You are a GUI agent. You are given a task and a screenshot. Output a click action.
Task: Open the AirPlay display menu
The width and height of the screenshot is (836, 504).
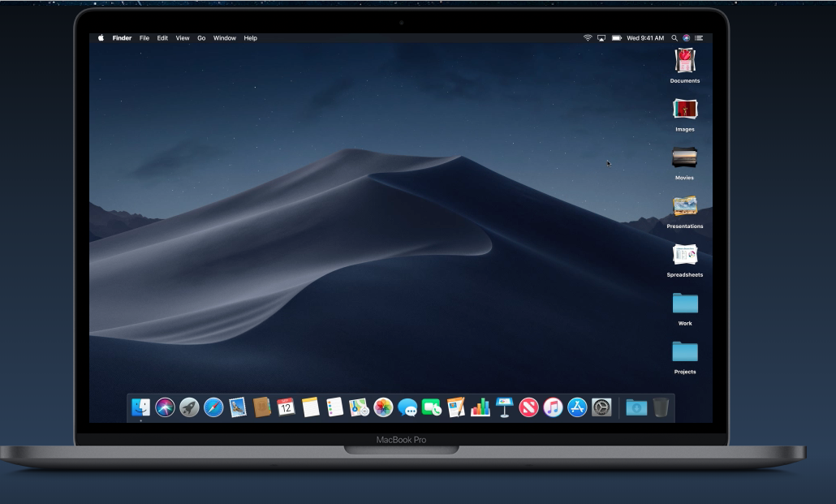pyautogui.click(x=601, y=38)
